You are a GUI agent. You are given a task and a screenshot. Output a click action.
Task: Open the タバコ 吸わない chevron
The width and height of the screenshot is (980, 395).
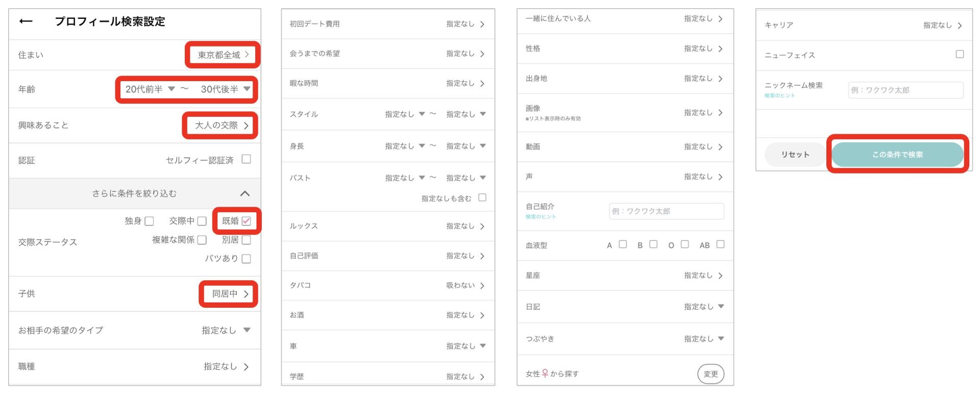click(x=482, y=286)
